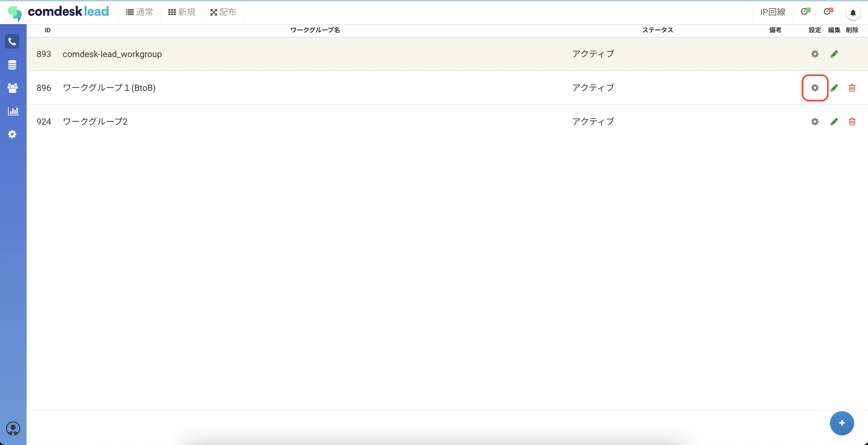Click the comdesk lead logo
Viewport: 868px width, 445px height.
(58, 12)
